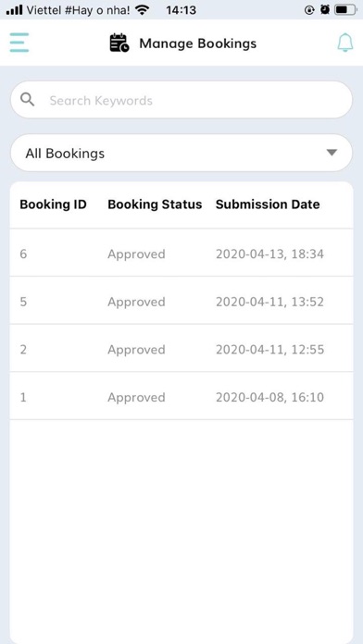Open the All Bookings filter selector

pyautogui.click(x=181, y=153)
